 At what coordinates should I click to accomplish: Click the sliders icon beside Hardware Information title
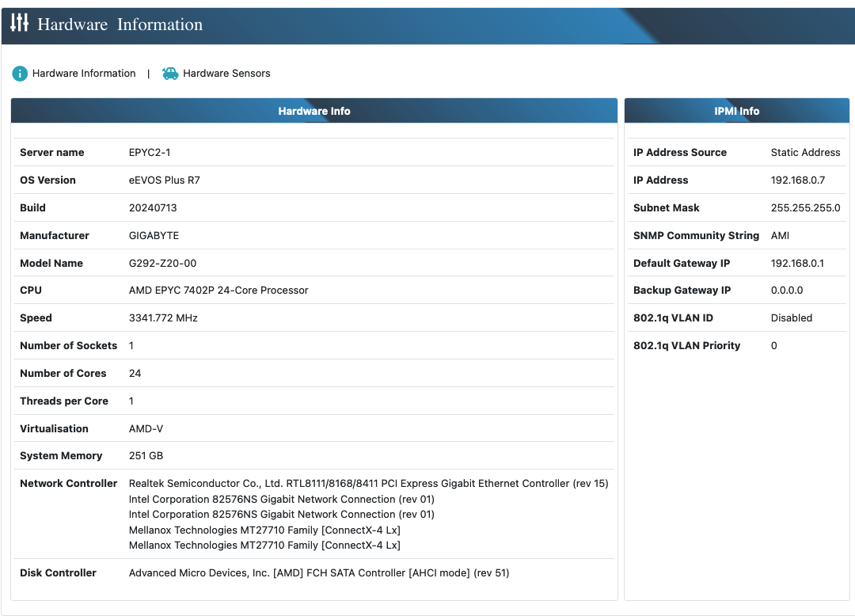point(19,24)
